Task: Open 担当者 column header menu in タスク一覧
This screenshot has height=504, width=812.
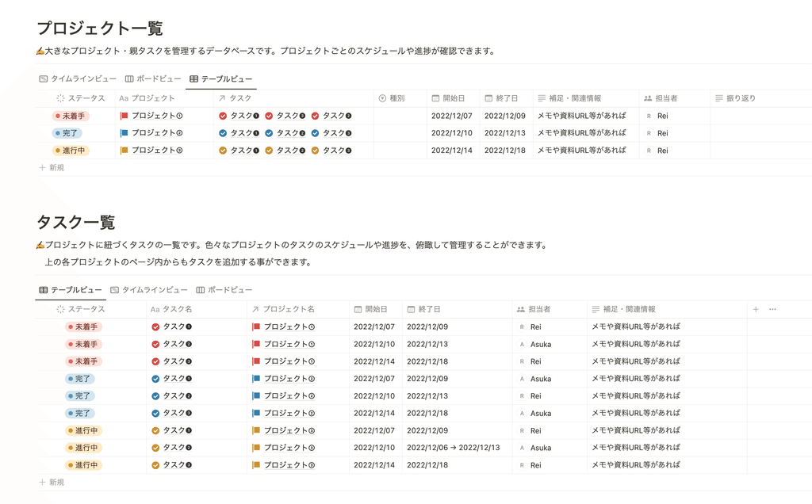Action: pos(534,309)
